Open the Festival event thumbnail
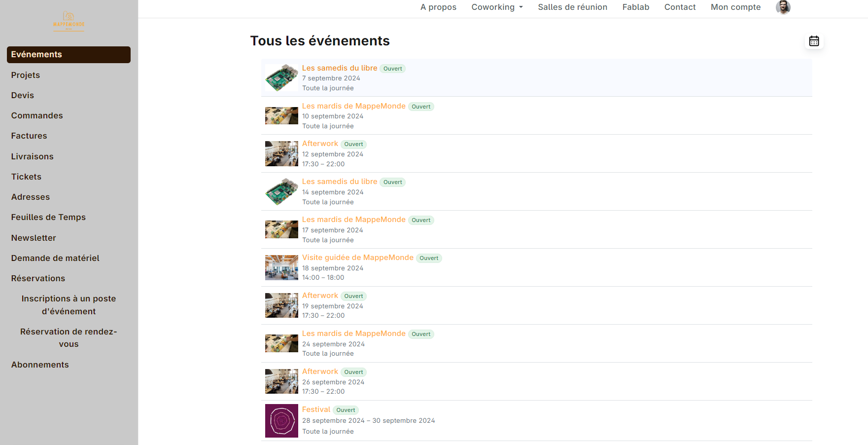868x445 pixels. click(x=281, y=421)
